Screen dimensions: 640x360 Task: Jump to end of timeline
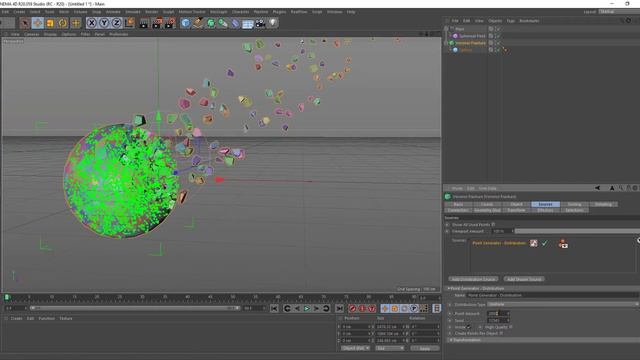(339, 309)
